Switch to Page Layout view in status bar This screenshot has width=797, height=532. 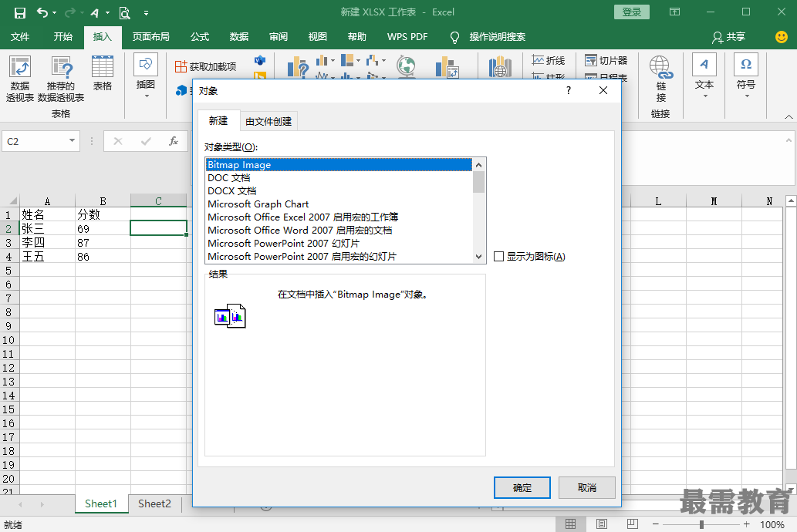(602, 524)
